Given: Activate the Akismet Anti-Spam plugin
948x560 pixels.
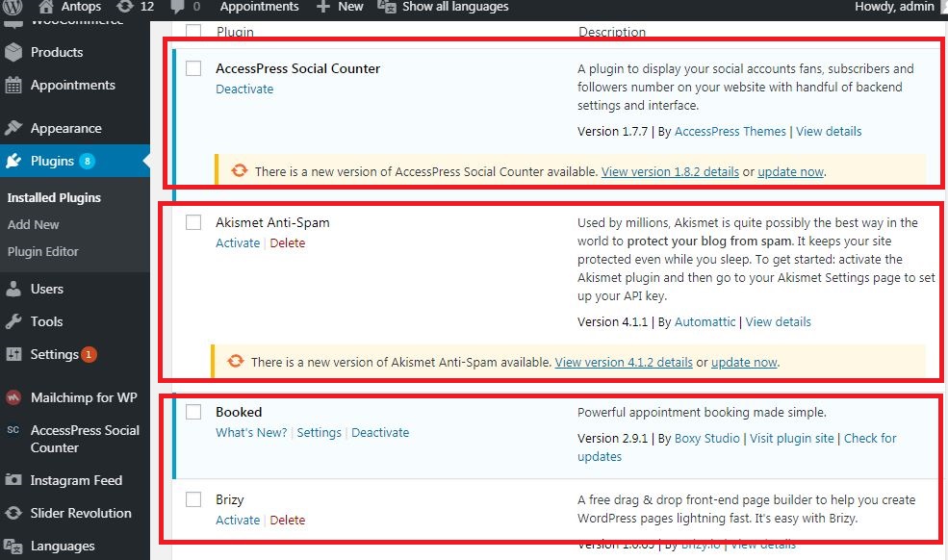Looking at the screenshot, I should coord(238,243).
